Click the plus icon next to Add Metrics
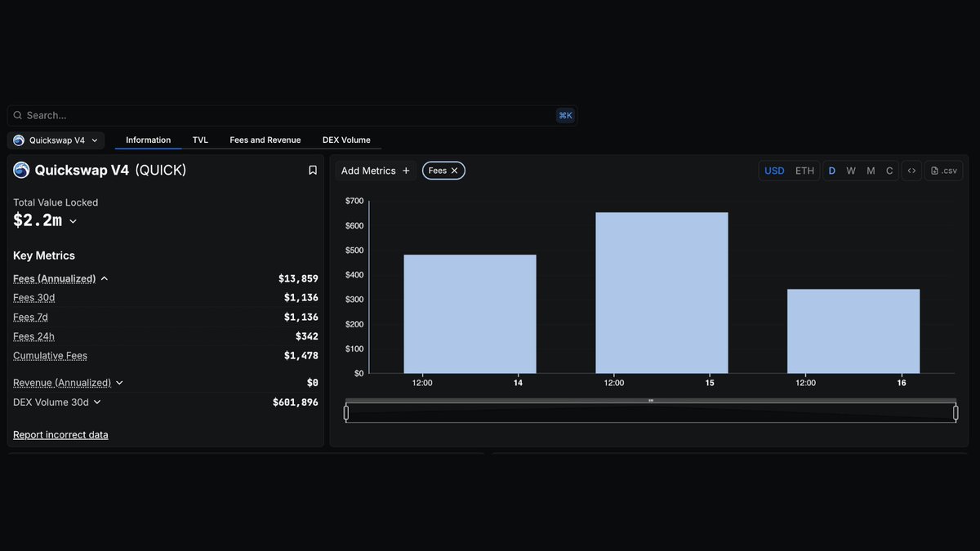Image resolution: width=980 pixels, height=551 pixels. pyautogui.click(x=406, y=171)
